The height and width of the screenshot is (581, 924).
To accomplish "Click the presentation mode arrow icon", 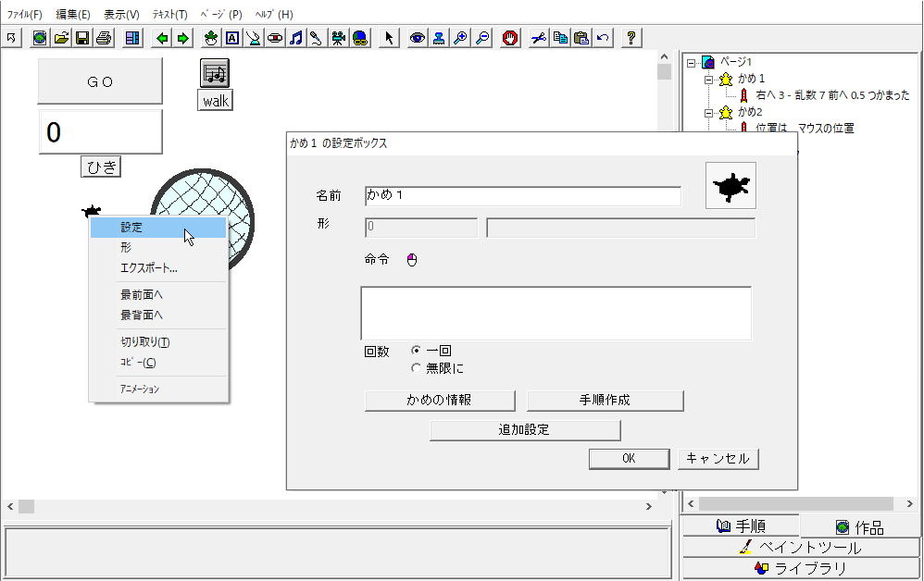I will coord(12,38).
